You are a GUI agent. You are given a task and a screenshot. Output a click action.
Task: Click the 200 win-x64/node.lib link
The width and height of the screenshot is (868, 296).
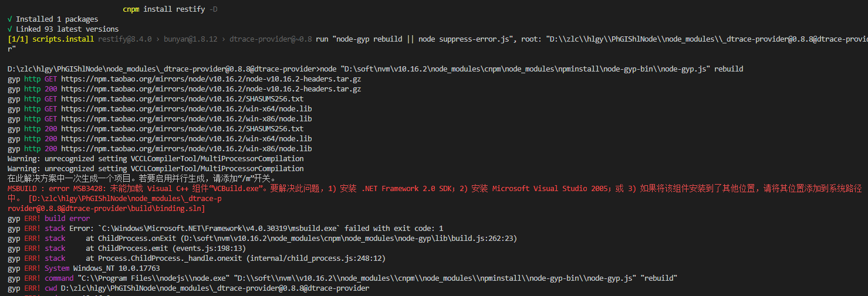pos(186,139)
